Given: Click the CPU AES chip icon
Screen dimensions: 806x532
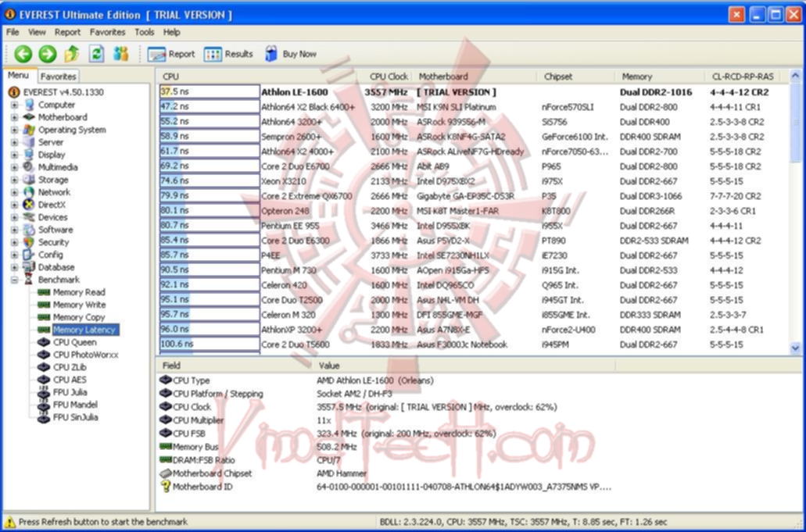Looking at the screenshot, I should pos(44,380).
